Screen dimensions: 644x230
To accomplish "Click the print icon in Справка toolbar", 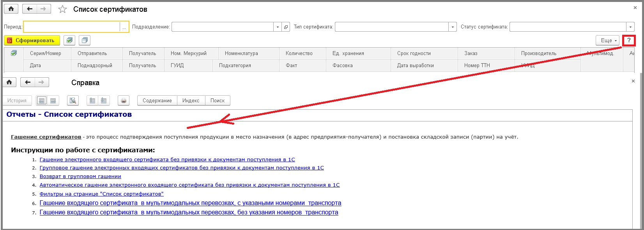I will [x=124, y=101].
